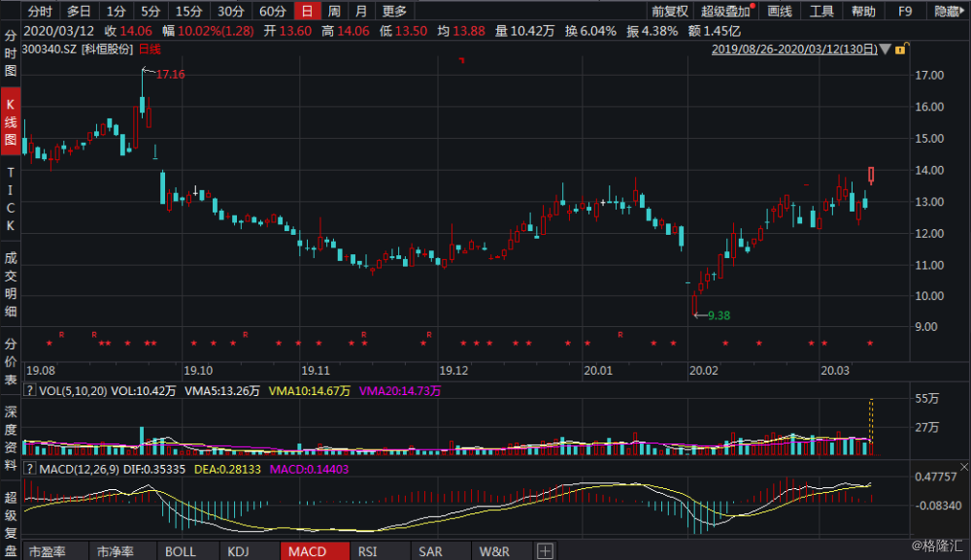Click 隐藏 to hide side panel

point(948,11)
